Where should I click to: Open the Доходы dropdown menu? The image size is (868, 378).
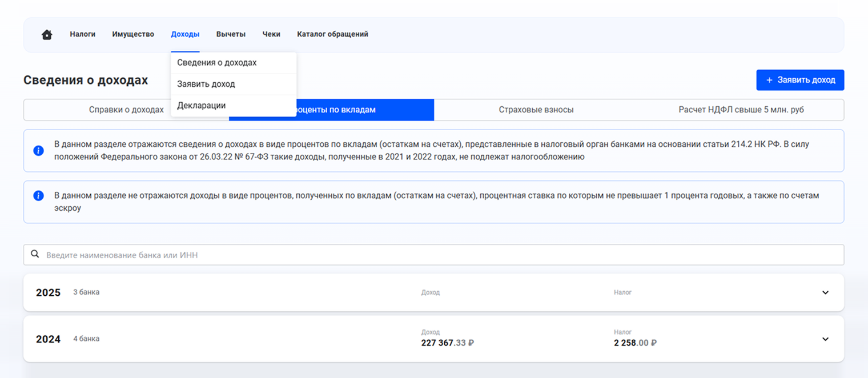pyautogui.click(x=185, y=34)
